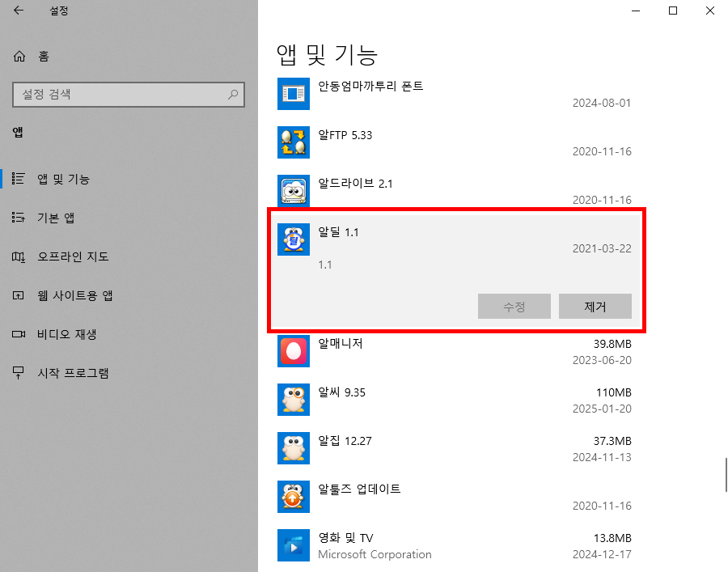Click the 알툴즈 업데이트 app icon
Viewport: 728px width, 572px height.
click(x=294, y=497)
